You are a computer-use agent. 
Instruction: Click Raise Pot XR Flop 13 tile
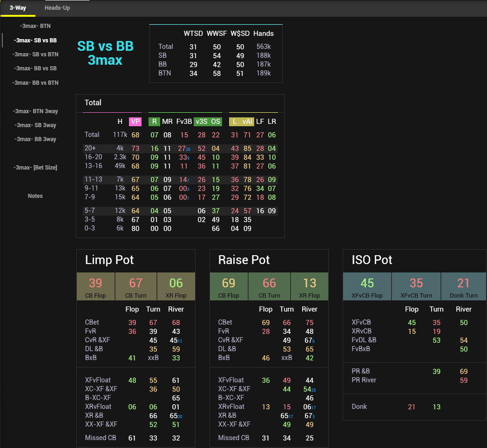(x=309, y=286)
